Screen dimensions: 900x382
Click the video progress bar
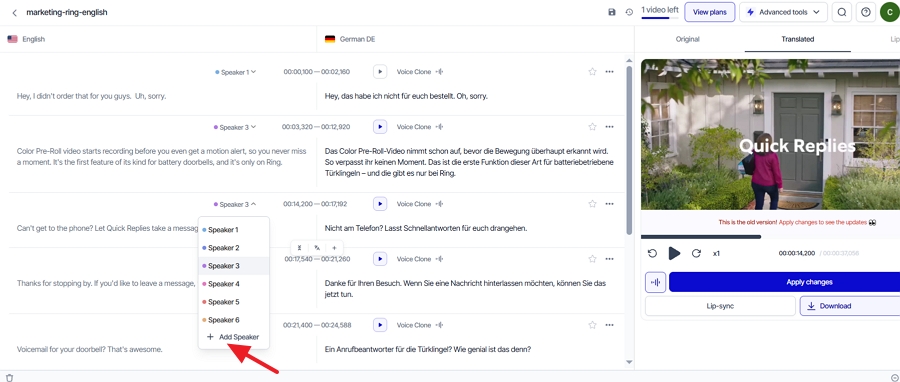click(x=770, y=236)
